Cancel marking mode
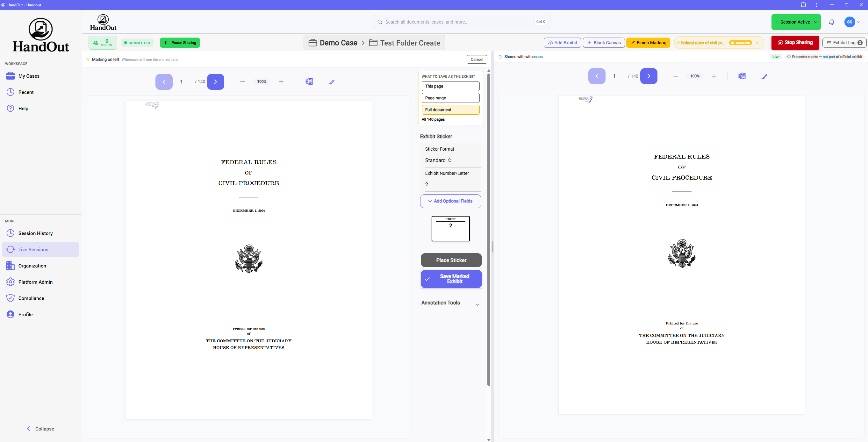Viewport: 868px width, 442px height. 477,59
